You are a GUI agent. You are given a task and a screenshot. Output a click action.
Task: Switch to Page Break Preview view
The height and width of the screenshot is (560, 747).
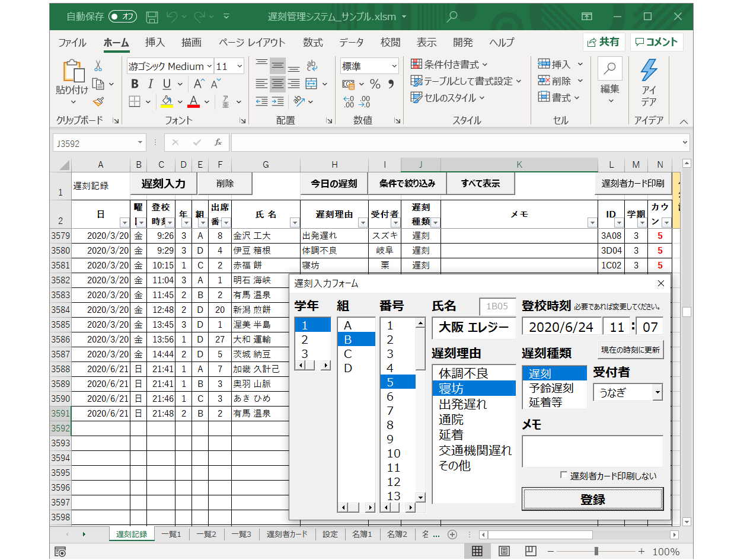tap(531, 551)
